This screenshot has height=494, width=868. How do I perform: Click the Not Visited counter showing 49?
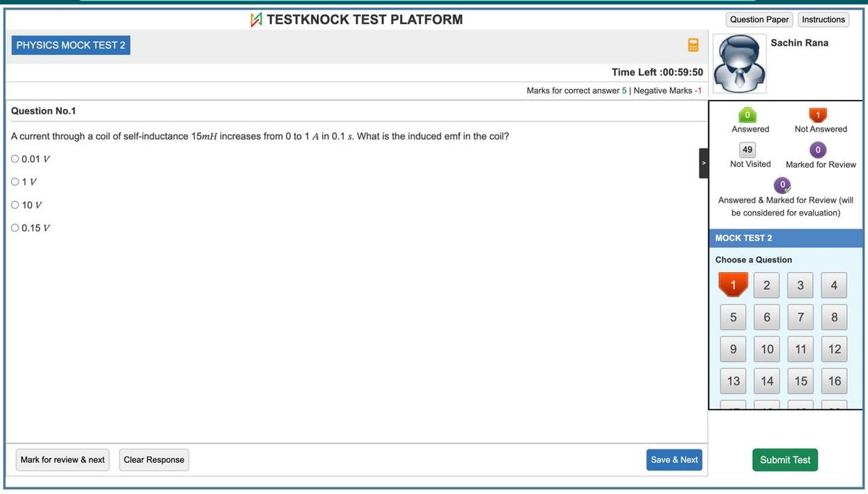pyautogui.click(x=747, y=150)
